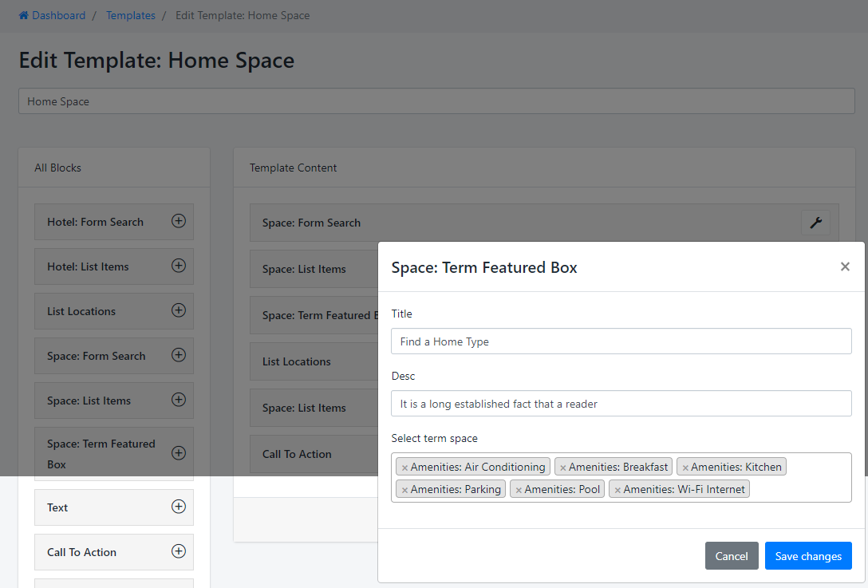Screen dimensions: 868x588
Task: Delete Amenities: Wi-Fi Internet tag
Action: point(617,490)
